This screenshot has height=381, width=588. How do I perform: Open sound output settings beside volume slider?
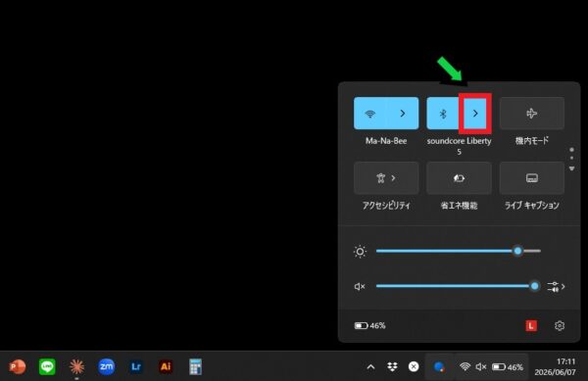556,287
